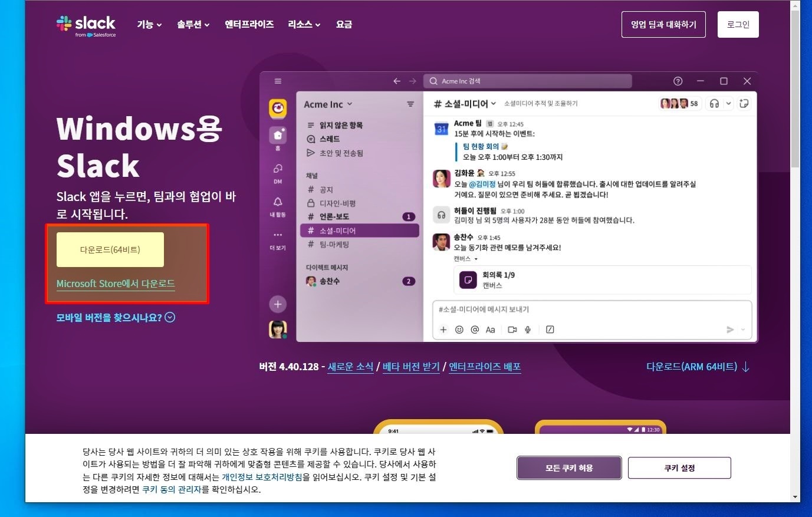812x517 pixels.
Task: Click the Slack logo in the header
Action: tap(86, 25)
